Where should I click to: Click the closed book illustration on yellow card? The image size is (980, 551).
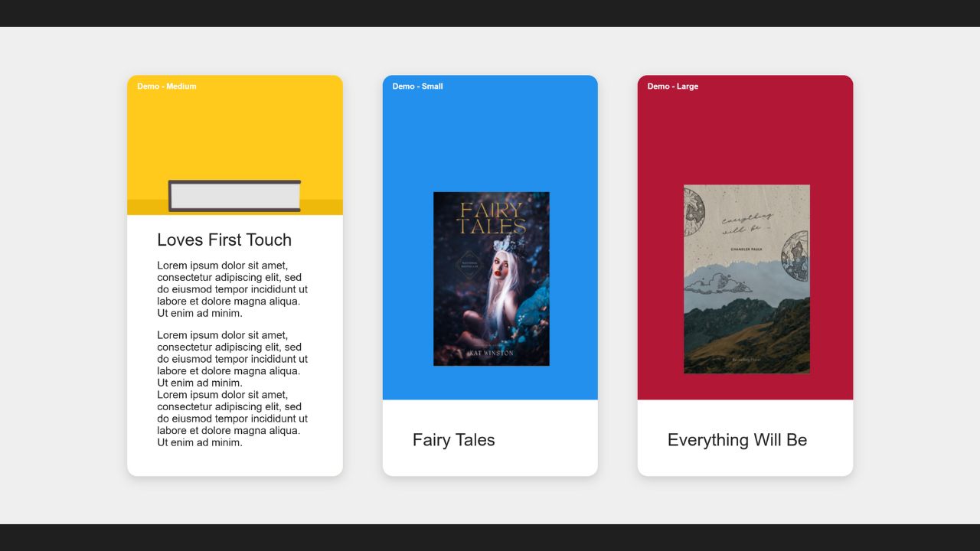coord(234,196)
